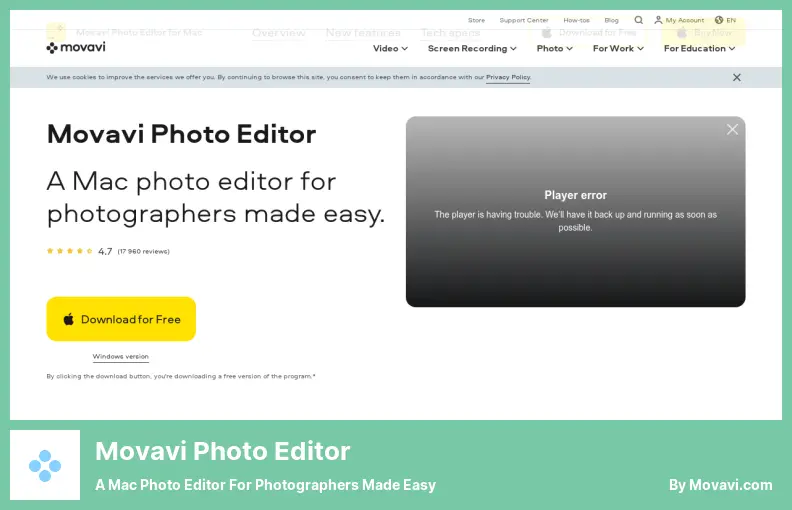The width and height of the screenshot is (792, 510).
Task: Click the star rating icons
Action: (70, 251)
